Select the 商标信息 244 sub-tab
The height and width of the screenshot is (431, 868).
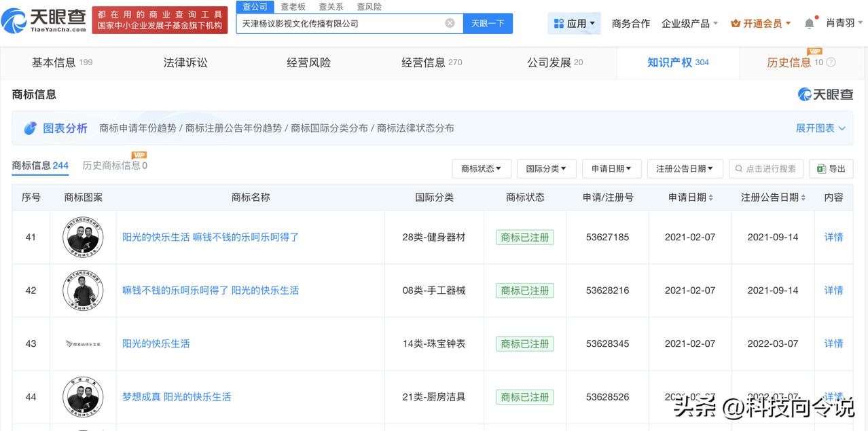(x=40, y=166)
